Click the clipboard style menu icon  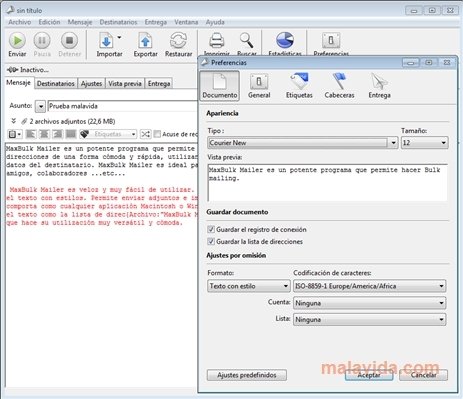[x=14, y=134]
